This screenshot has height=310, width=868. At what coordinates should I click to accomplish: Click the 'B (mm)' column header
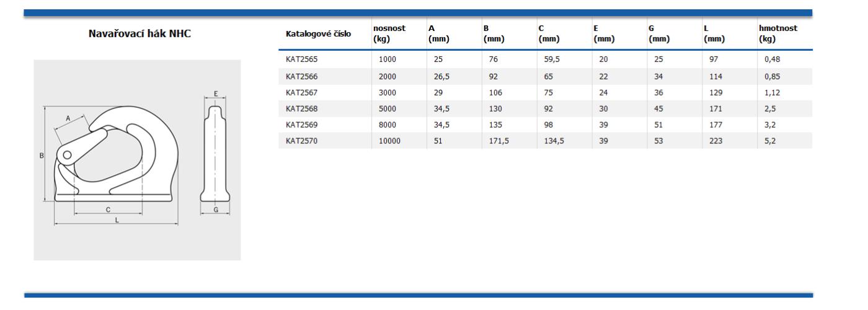tap(494, 33)
